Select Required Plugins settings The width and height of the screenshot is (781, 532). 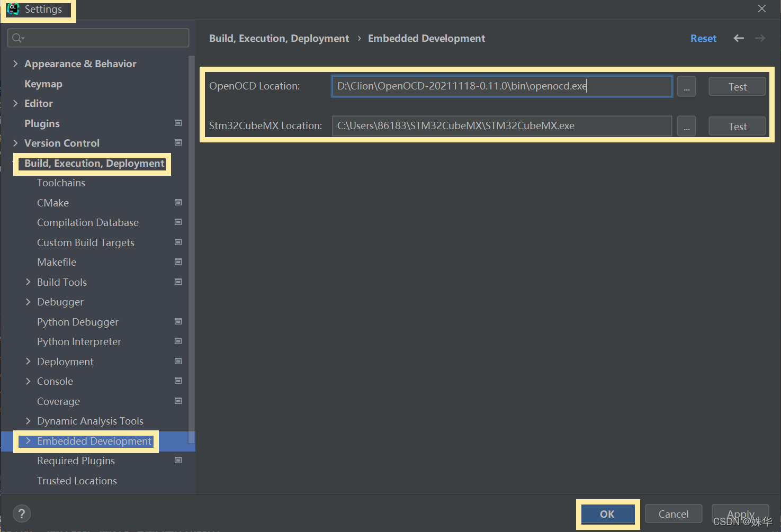point(76,461)
